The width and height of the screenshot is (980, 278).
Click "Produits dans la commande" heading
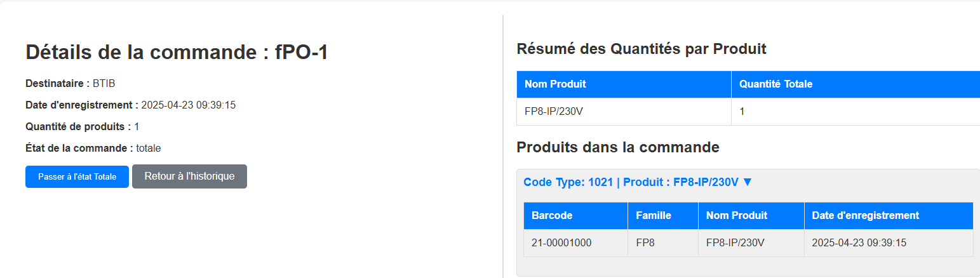click(x=618, y=147)
